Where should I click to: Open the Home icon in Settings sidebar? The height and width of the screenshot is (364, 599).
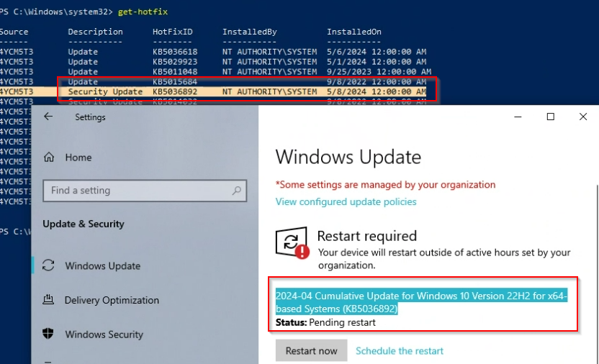[49, 158]
